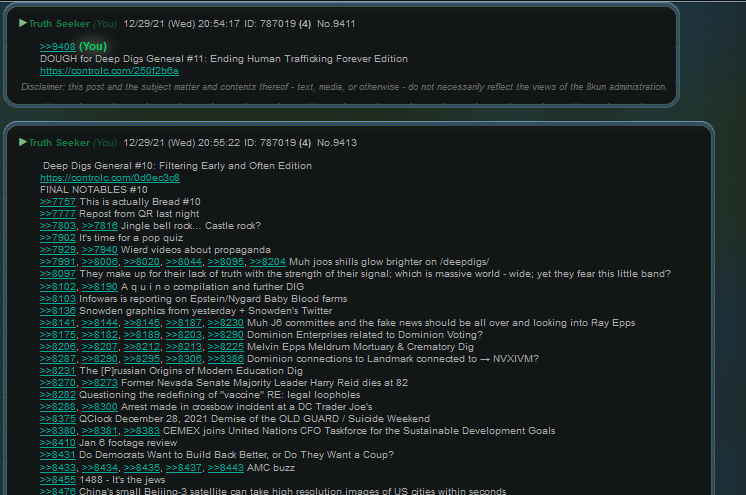Click post number No.9413

click(337, 143)
